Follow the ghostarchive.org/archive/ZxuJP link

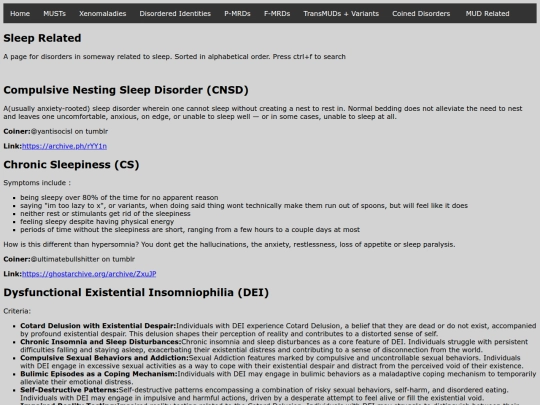89,274
